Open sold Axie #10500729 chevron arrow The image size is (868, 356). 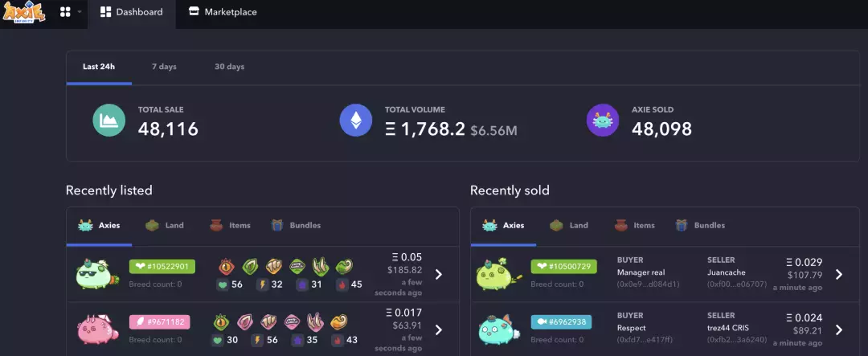(x=838, y=274)
